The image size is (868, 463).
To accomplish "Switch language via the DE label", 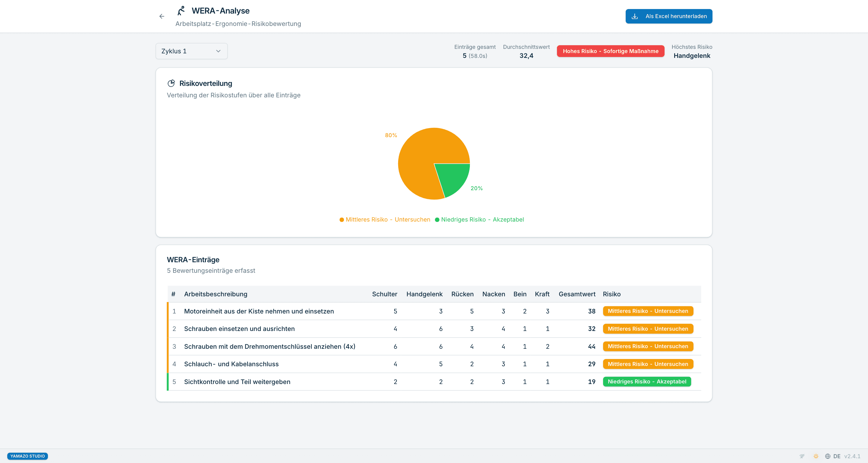I will (837, 456).
